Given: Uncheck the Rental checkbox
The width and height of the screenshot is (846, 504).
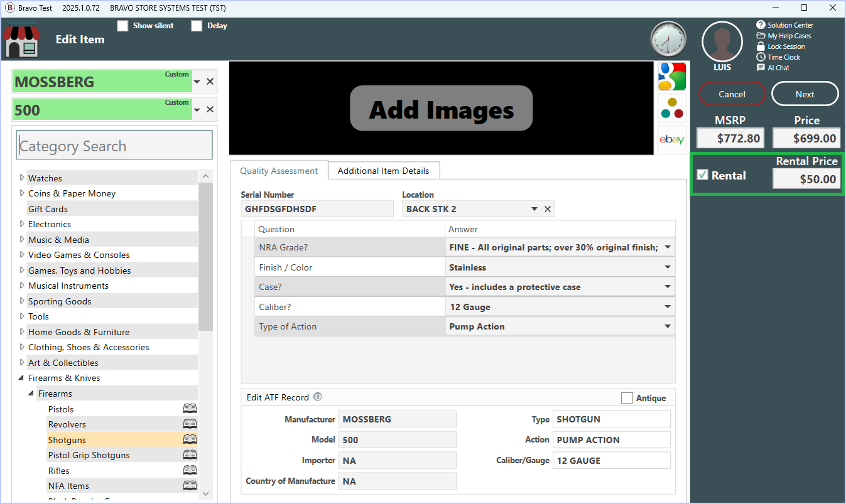Looking at the screenshot, I should tap(703, 175).
